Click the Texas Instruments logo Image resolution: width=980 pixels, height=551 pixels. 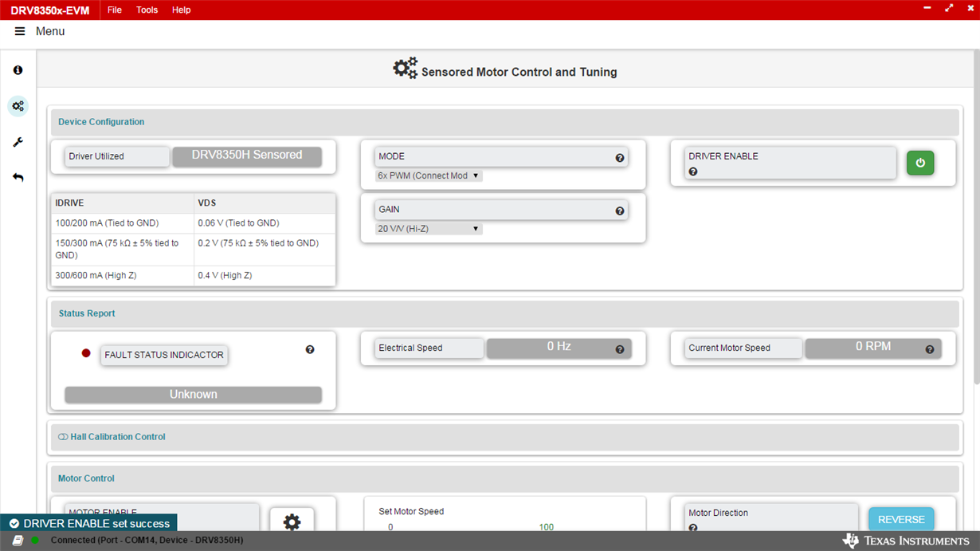906,541
